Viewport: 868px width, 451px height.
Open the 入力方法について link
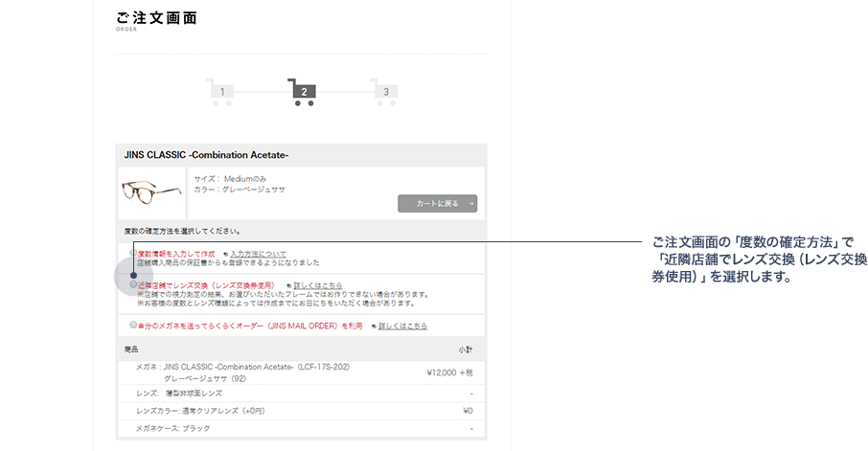pos(258,254)
